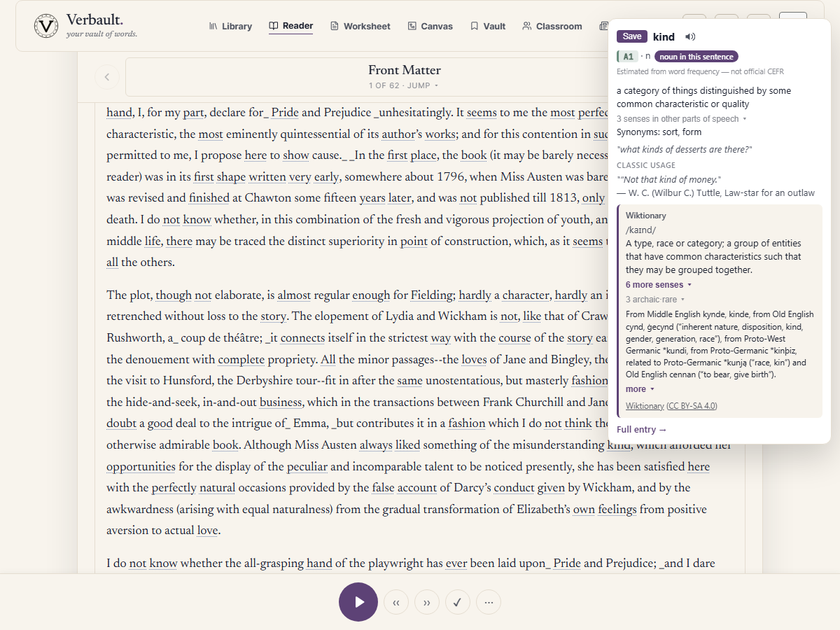Look up the word 'liked'

pyautogui.click(x=407, y=445)
